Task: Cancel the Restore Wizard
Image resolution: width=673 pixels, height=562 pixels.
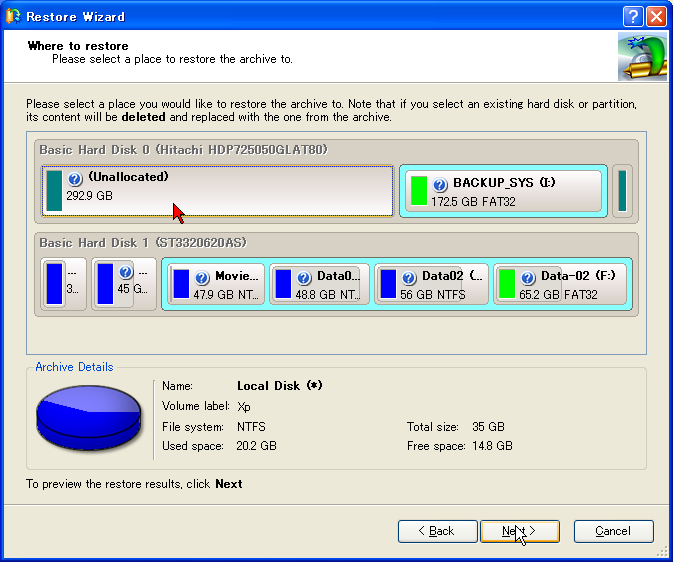Action: click(613, 531)
